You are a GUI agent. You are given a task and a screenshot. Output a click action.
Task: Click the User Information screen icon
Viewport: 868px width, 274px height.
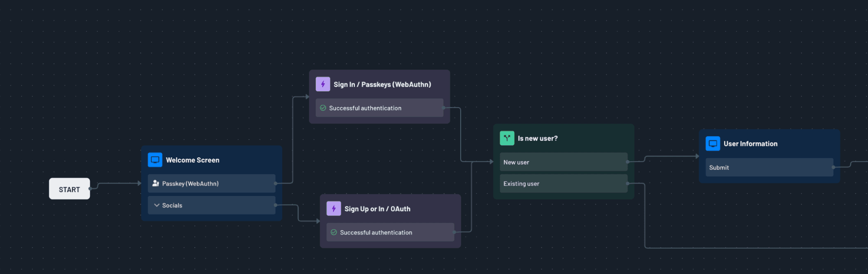pos(713,144)
